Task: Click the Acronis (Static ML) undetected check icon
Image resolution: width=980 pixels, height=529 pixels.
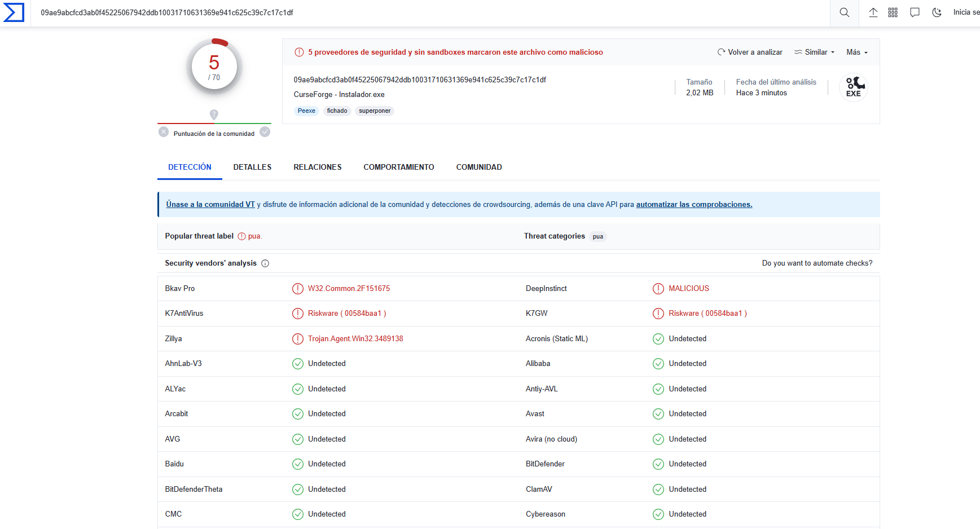Action: click(x=658, y=339)
